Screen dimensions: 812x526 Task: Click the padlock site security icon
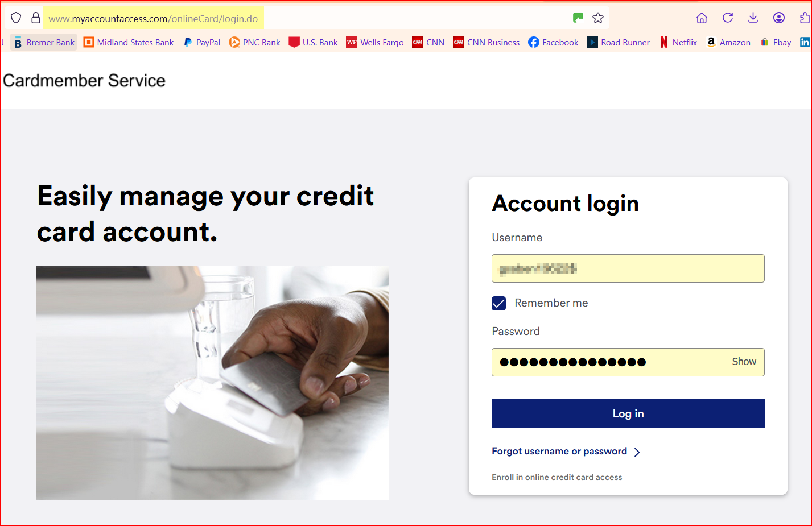tap(36, 18)
